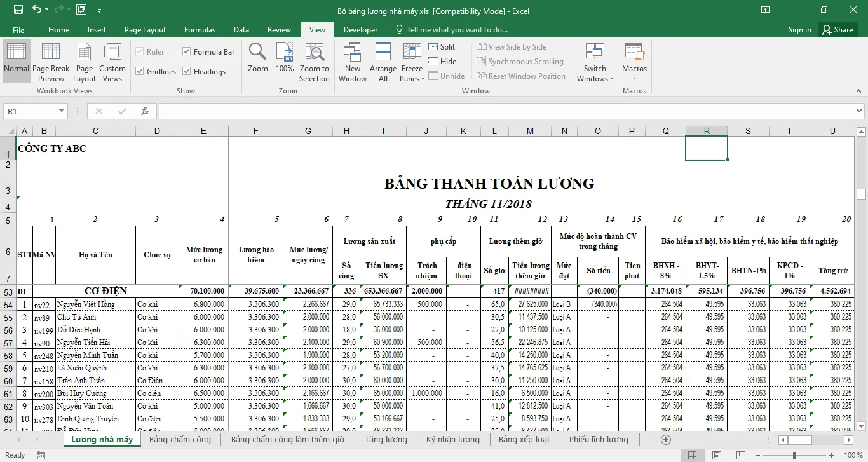This screenshot has width=868, height=462.
Task: Hide the current window
Action: coord(442,61)
